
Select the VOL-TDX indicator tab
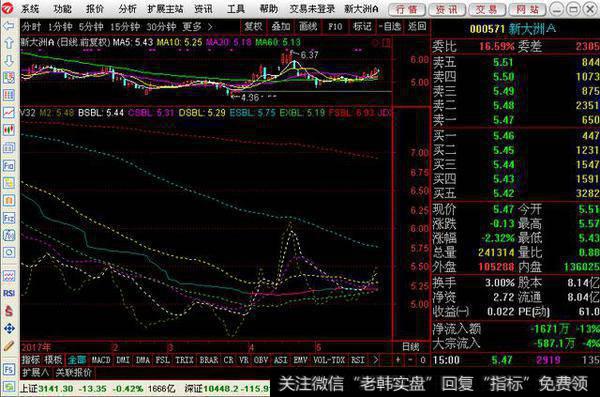click(x=329, y=360)
